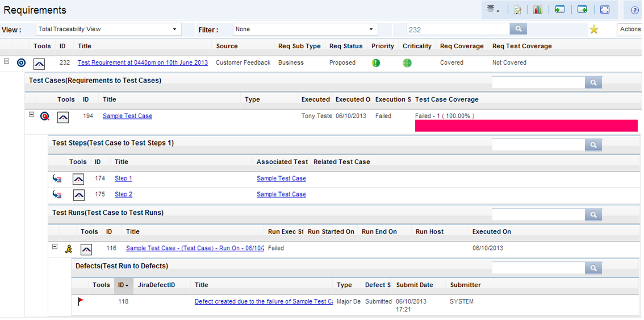The height and width of the screenshot is (320, 644).
Task: Click search button in the Defects section header
Action: click(x=593, y=268)
